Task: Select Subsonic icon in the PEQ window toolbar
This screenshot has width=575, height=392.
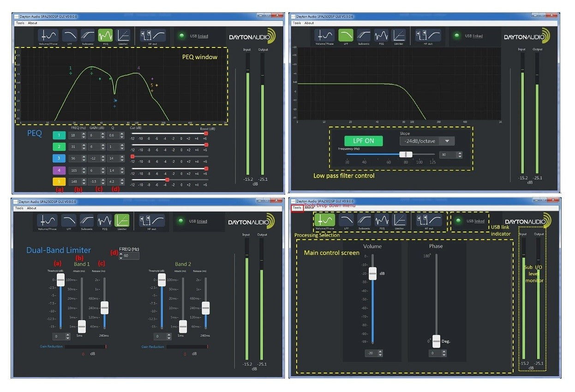Action: point(88,36)
